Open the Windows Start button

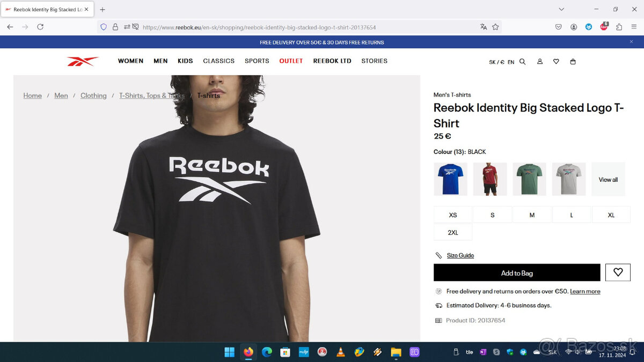(229, 352)
